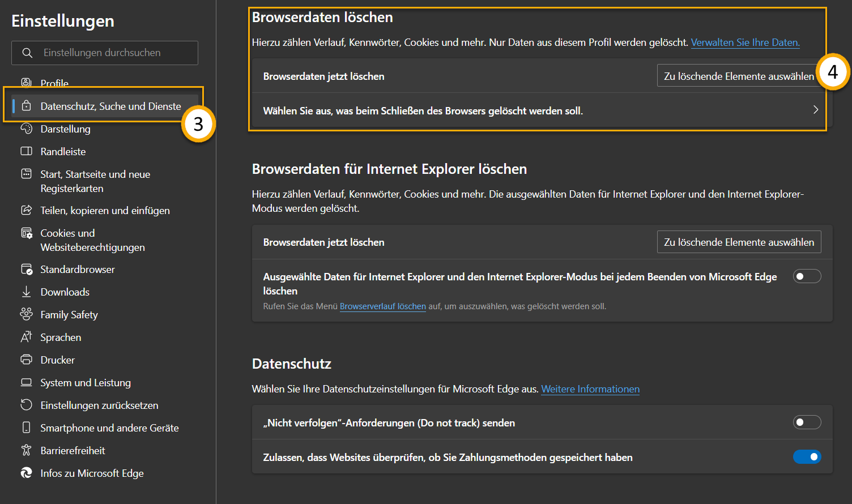
Task: Toggle the Do not track requests switch
Action: [x=807, y=422]
